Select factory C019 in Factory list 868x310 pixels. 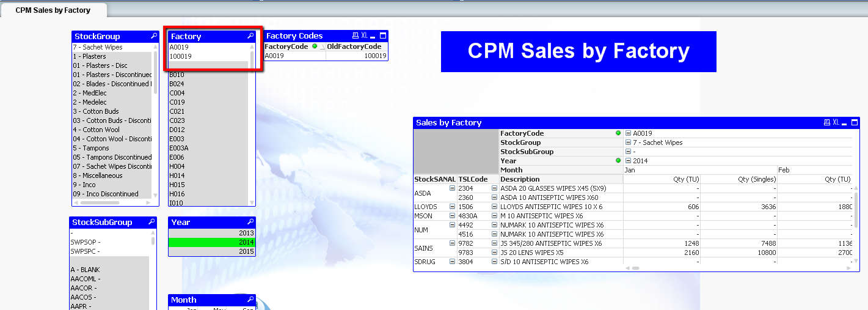click(208, 102)
